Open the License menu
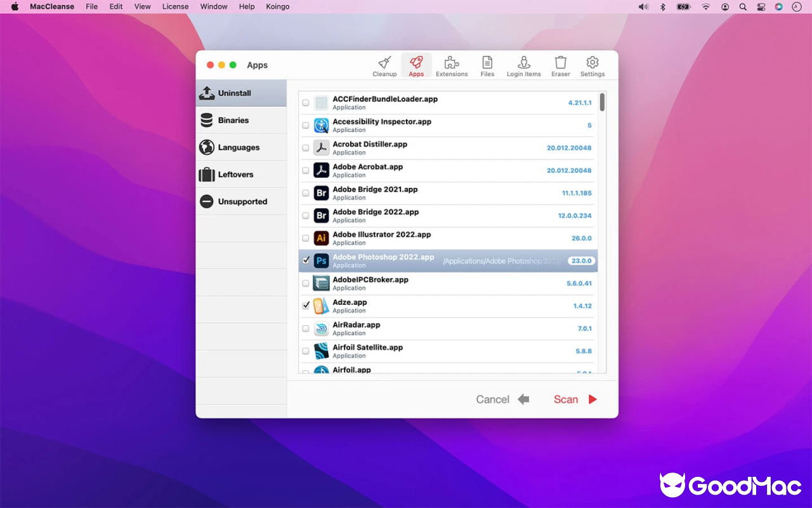The width and height of the screenshot is (812, 508). [x=175, y=6]
